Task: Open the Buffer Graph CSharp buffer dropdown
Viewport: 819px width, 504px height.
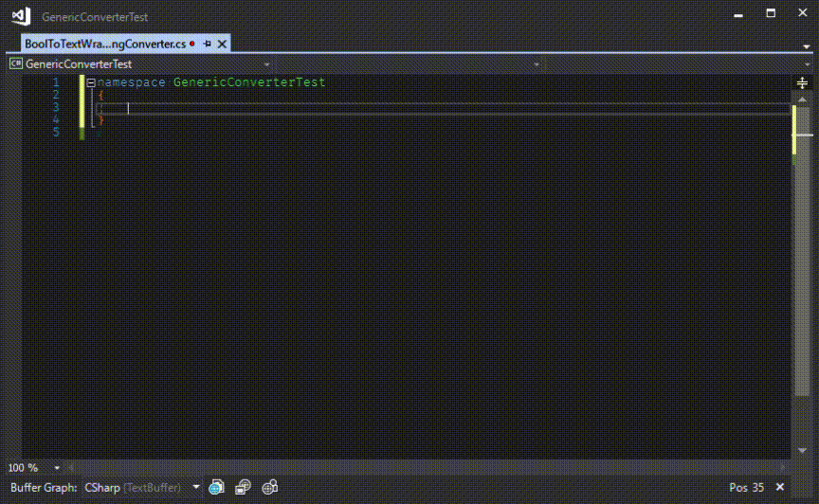Action: click(196, 487)
